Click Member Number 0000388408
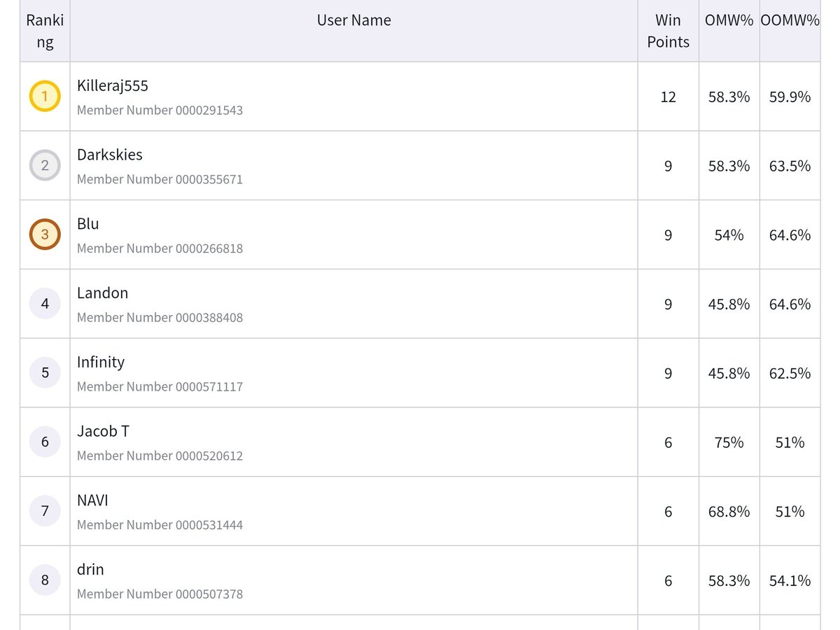840x630 pixels. coord(160,318)
